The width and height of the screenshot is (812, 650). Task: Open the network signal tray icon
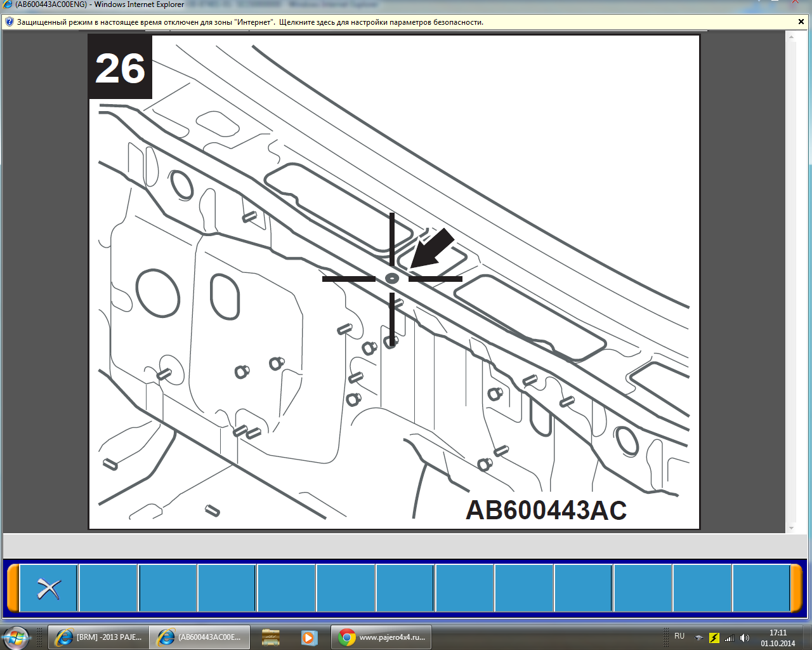[x=730, y=638]
